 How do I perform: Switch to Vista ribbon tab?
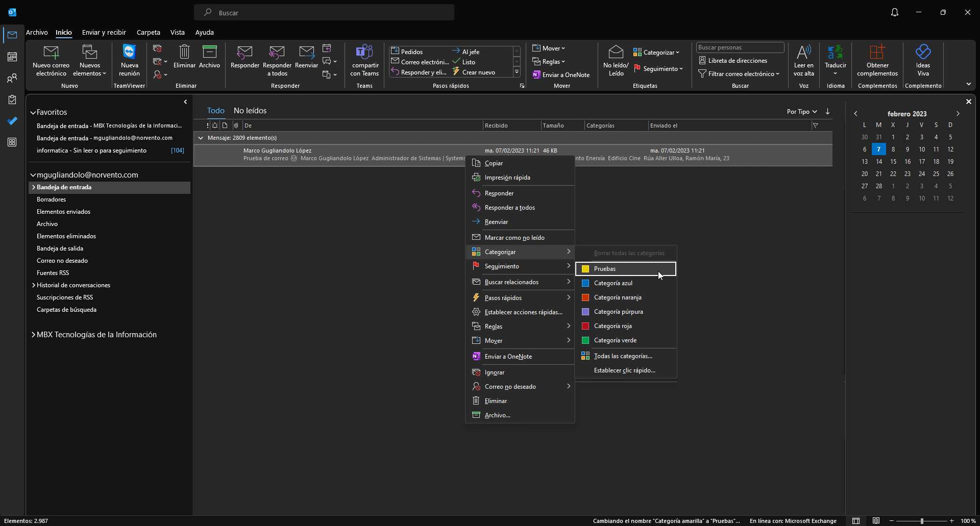[177, 32]
